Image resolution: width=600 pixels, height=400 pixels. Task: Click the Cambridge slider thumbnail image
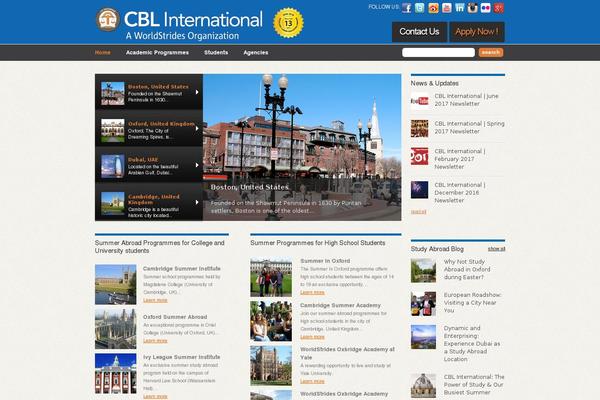pos(112,203)
